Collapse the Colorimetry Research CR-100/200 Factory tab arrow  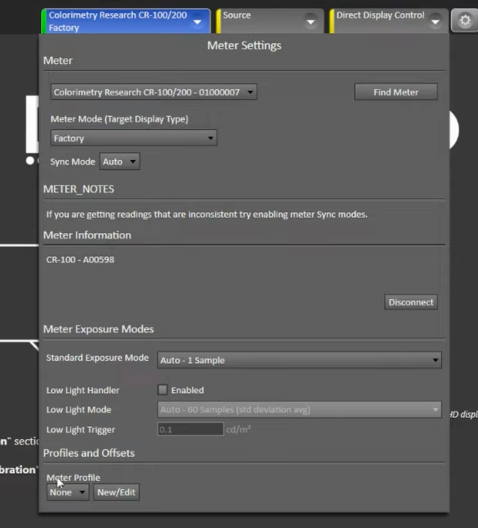pos(197,22)
